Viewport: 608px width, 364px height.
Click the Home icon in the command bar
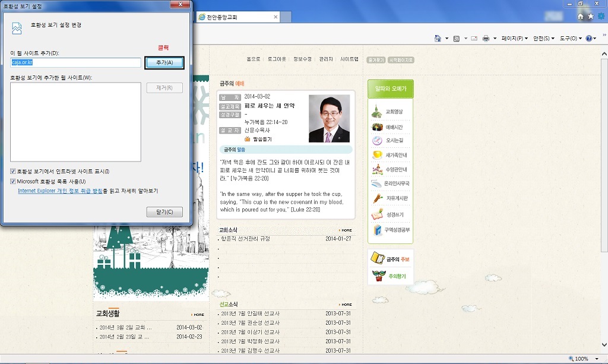pyautogui.click(x=438, y=39)
